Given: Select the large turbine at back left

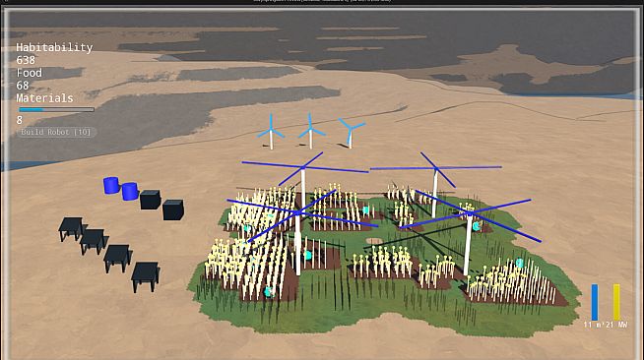Looking at the screenshot, I should point(303,179).
